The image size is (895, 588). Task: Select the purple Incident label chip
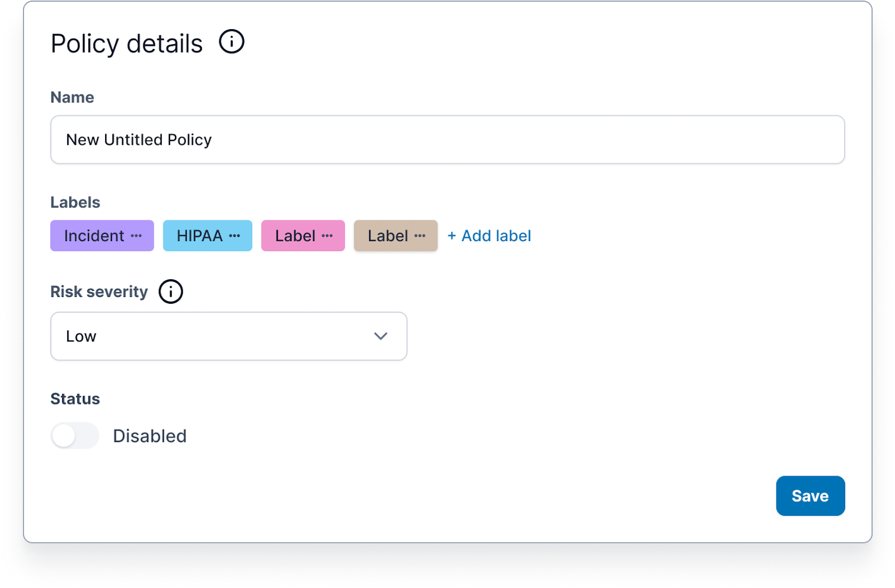tap(102, 236)
